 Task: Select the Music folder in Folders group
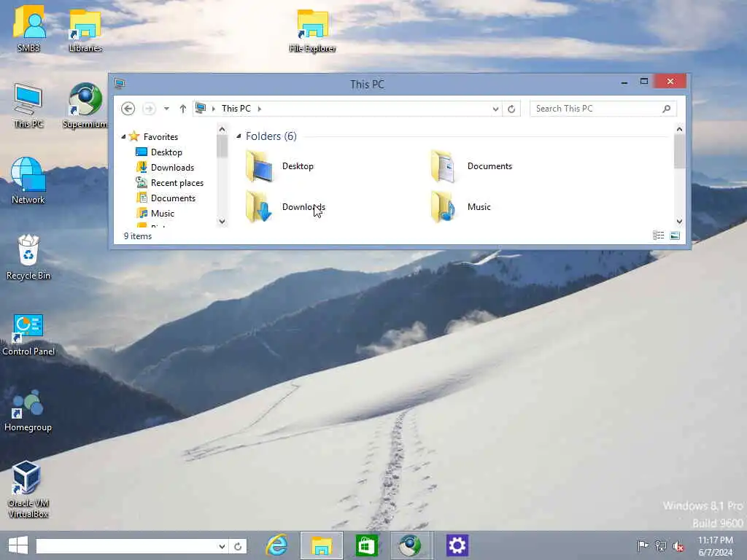461,206
